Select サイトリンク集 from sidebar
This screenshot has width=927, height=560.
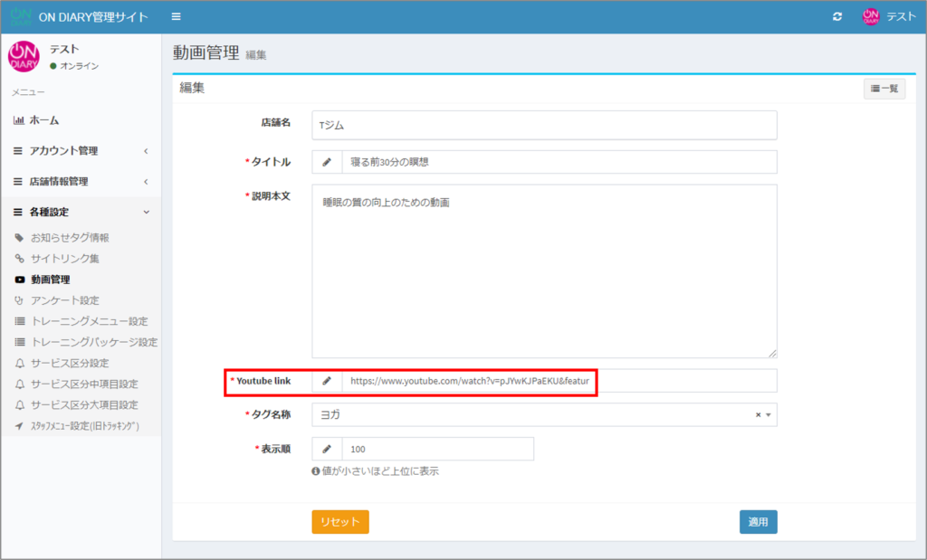point(64,259)
